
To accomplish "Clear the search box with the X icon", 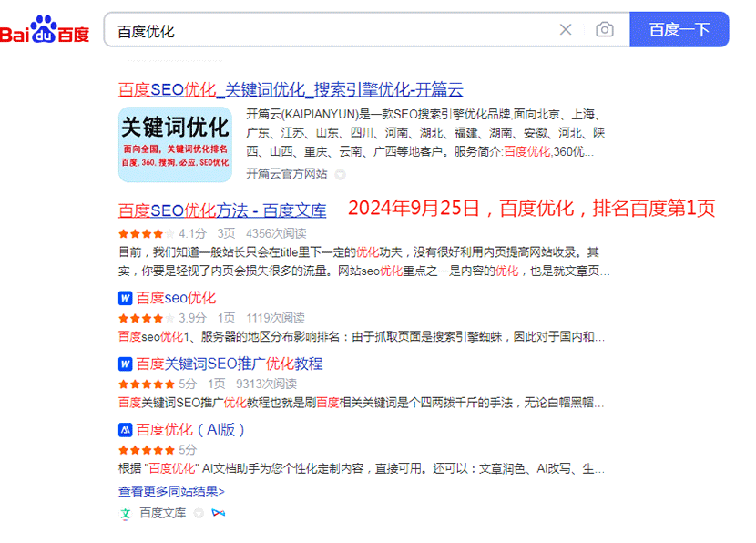I will coord(566,29).
